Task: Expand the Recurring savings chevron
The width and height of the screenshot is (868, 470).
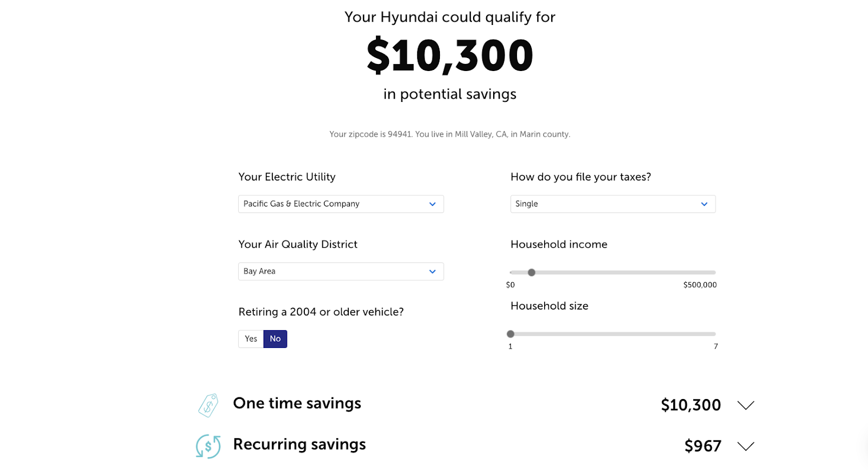Action: coord(746,446)
